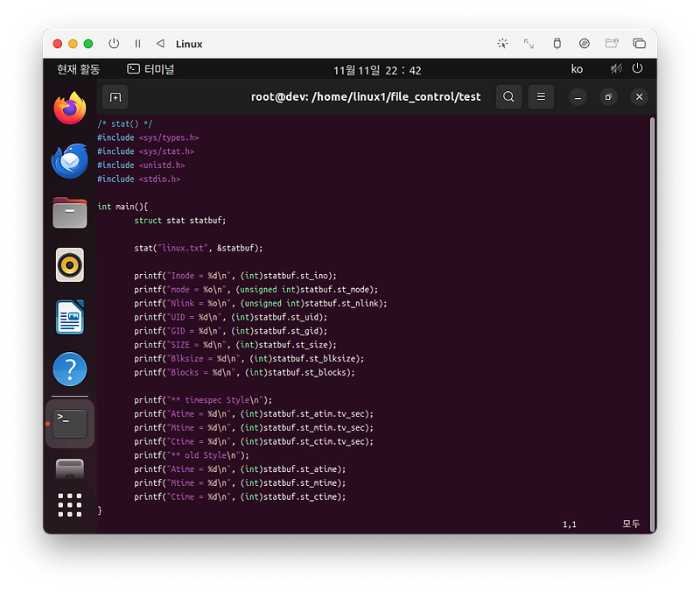This screenshot has height=591, width=700.
Task: Open the 현재 활동 Activities overview
Action: [x=77, y=68]
